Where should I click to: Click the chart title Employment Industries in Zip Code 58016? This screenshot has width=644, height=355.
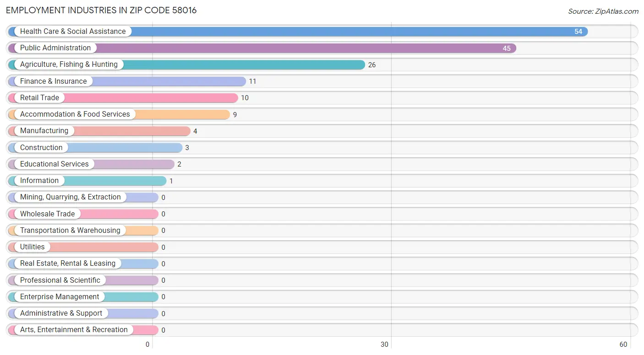pos(101,10)
